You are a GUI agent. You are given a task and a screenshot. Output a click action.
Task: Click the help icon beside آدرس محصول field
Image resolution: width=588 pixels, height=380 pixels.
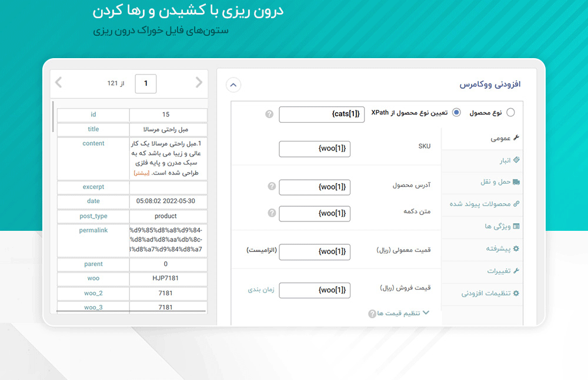coord(272,186)
